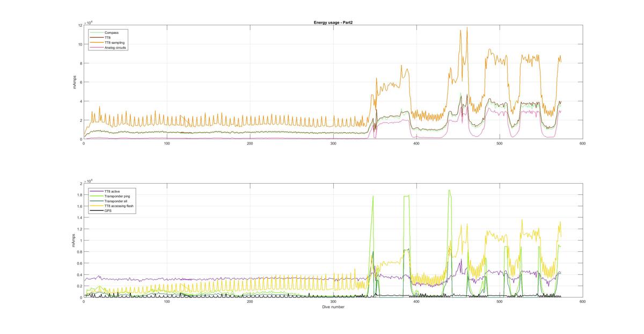The width and height of the screenshot is (644, 334).
Task: Select 'Compass' legend label in top plot
Action: click(x=112, y=32)
